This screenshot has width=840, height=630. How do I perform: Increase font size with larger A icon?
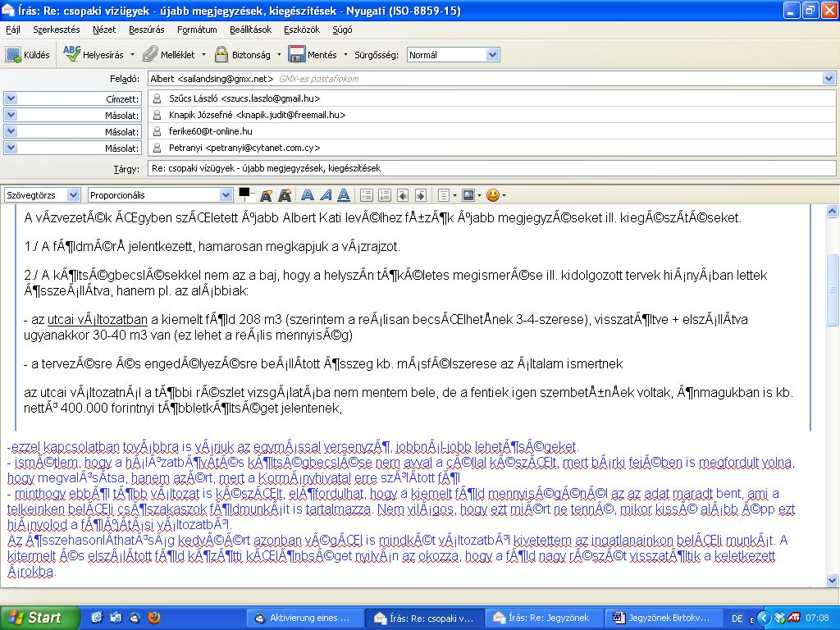coord(285,195)
